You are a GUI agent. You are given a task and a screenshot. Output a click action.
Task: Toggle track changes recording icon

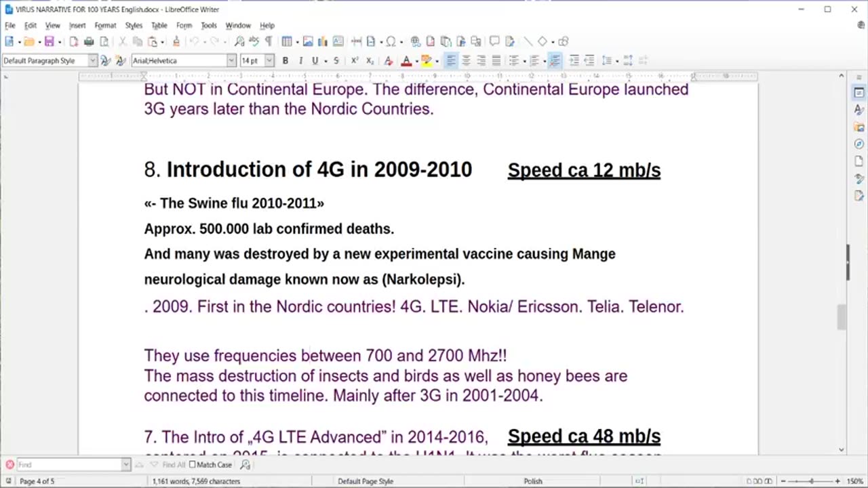click(509, 41)
